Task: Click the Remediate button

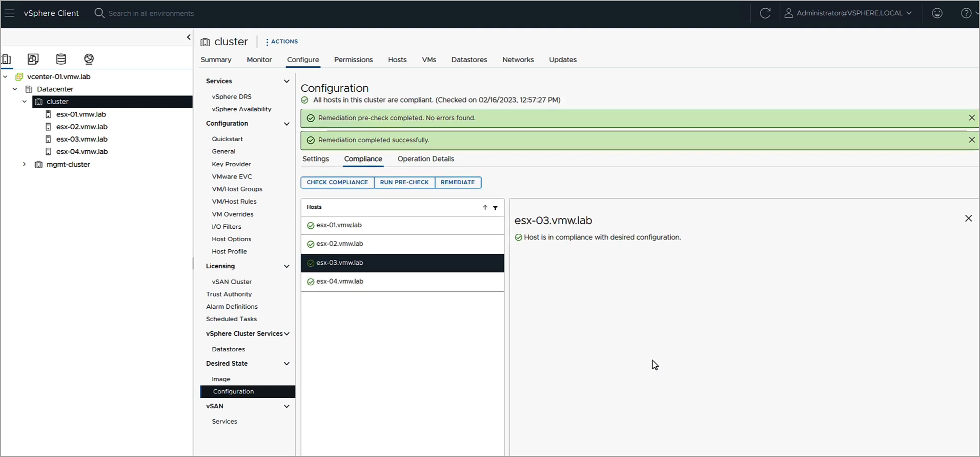Action: point(458,182)
